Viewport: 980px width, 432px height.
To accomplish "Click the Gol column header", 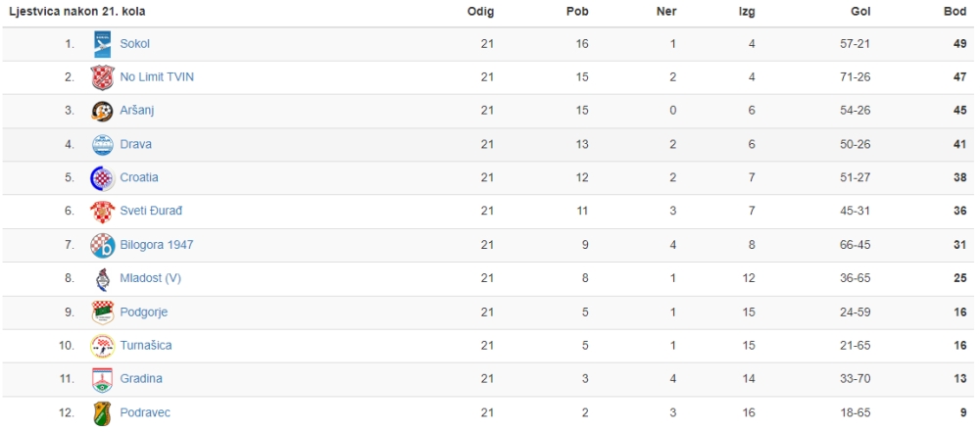I will (860, 11).
